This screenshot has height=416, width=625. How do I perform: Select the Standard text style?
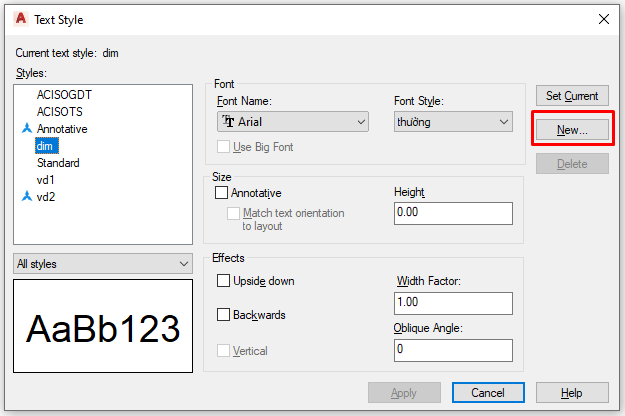point(58,163)
